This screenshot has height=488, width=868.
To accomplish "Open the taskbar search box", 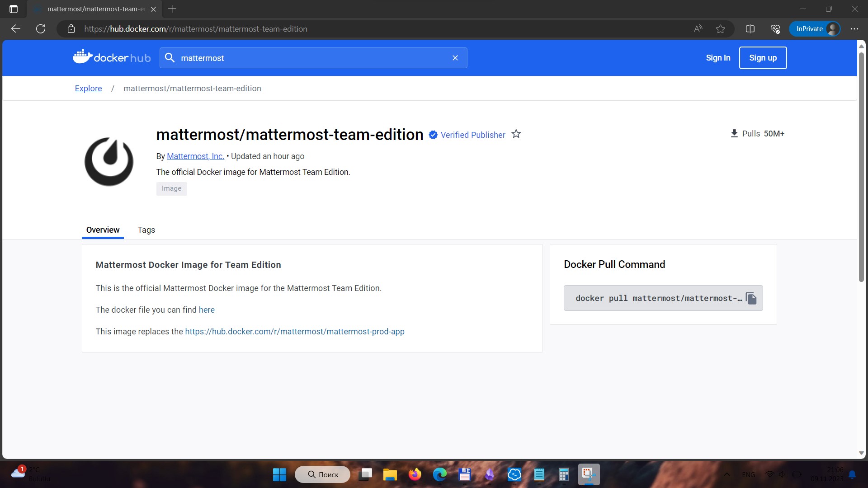I will (x=323, y=474).
